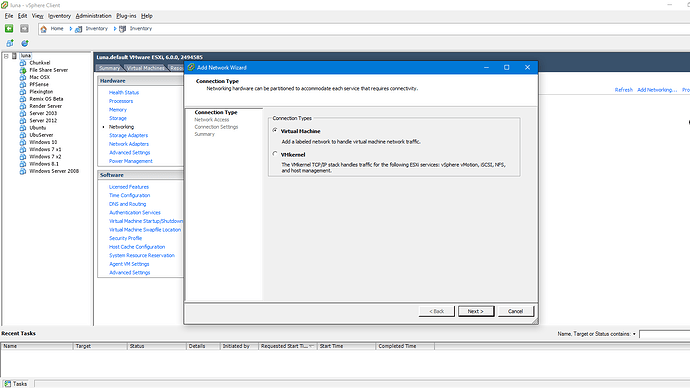
Task: Select the Windows 8.1 VM icon
Action: 23,164
